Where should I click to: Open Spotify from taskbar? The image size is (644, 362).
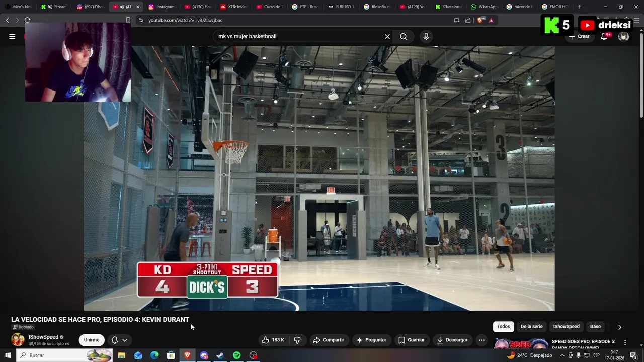point(236,355)
